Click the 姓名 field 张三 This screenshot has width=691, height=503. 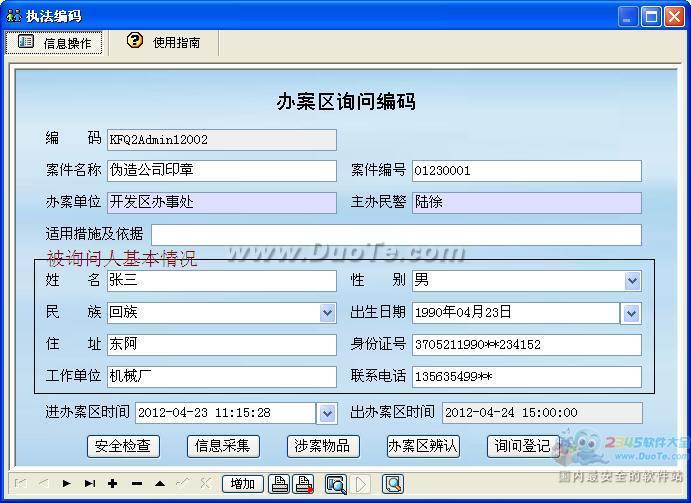click(x=222, y=281)
